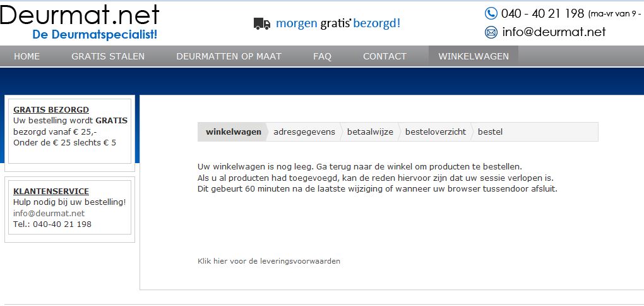Open the CONTACT menu item
Image resolution: width=644 pixels, height=306 pixels.
pos(385,56)
